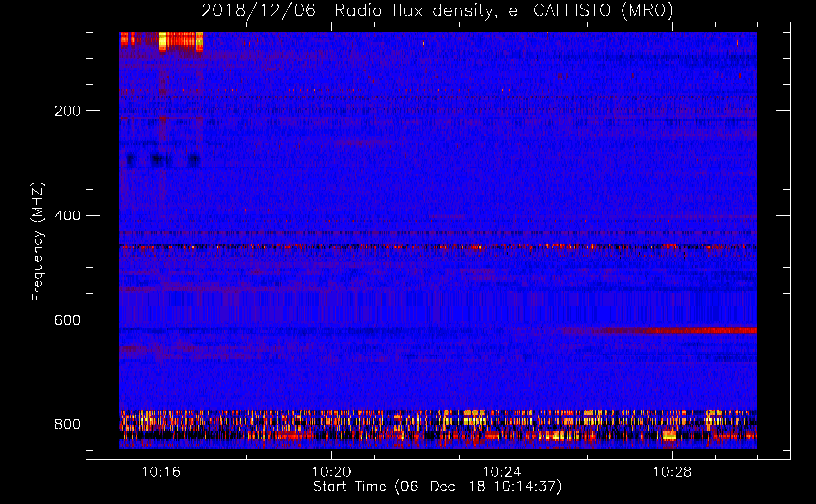The height and width of the screenshot is (504, 816).
Task: Click the 10:24 time tick label
Action: tap(502, 472)
